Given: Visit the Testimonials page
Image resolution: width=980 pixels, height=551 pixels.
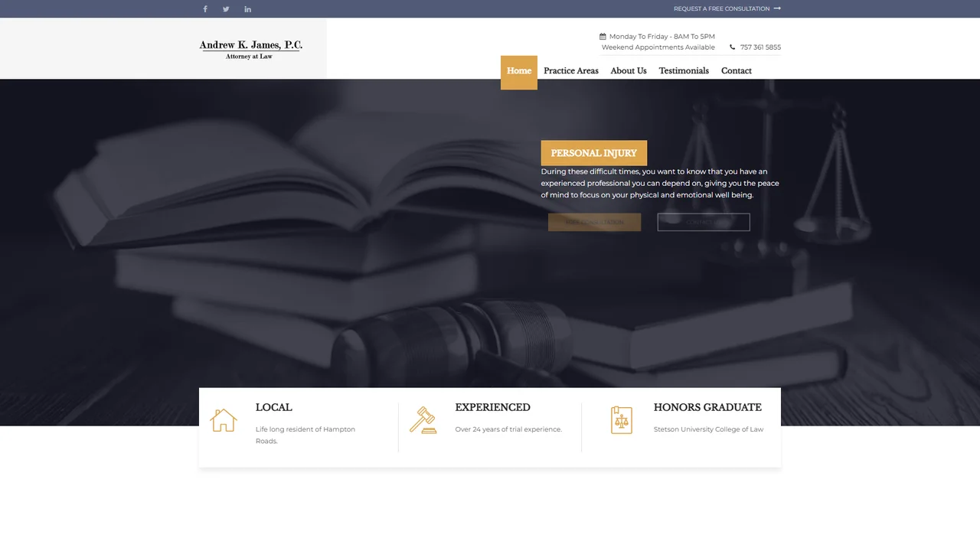Looking at the screenshot, I should (x=684, y=71).
